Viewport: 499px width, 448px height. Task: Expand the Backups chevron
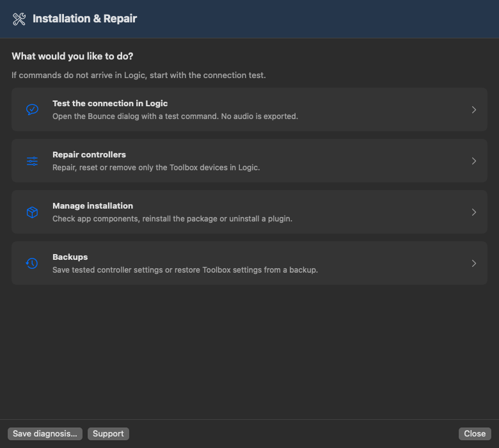click(x=474, y=263)
